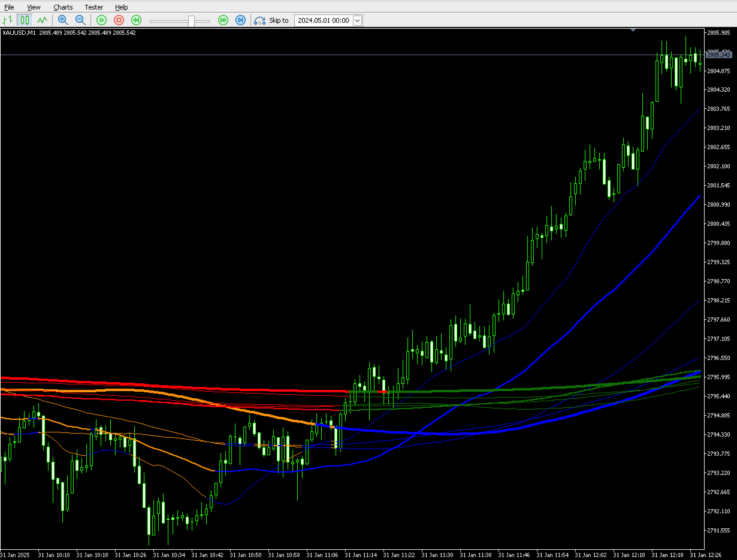Open the View menu

click(x=34, y=7)
